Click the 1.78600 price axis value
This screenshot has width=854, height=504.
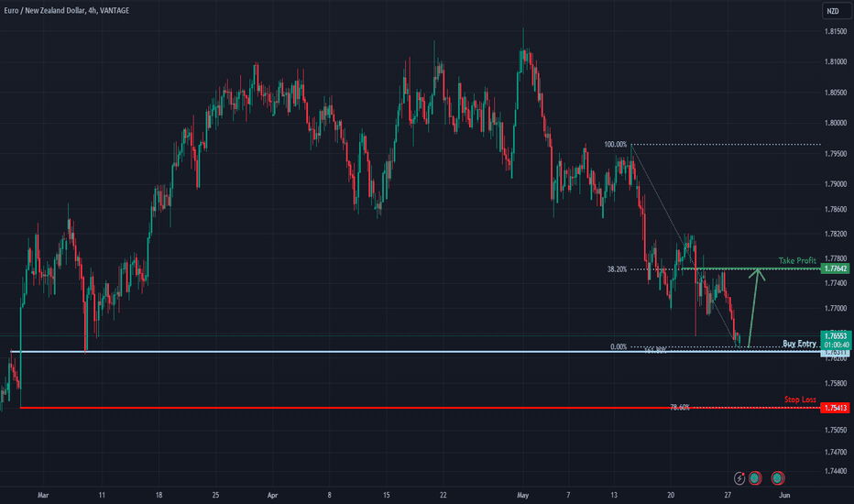pos(836,209)
